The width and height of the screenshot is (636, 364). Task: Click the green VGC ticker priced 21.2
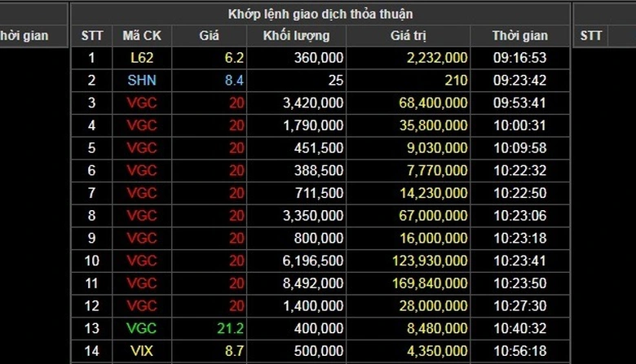141,327
